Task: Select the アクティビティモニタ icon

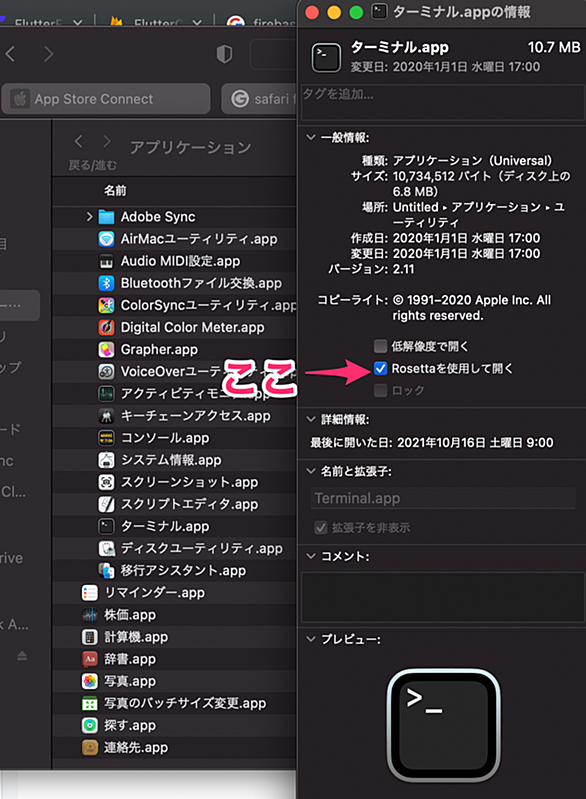Action: (106, 394)
